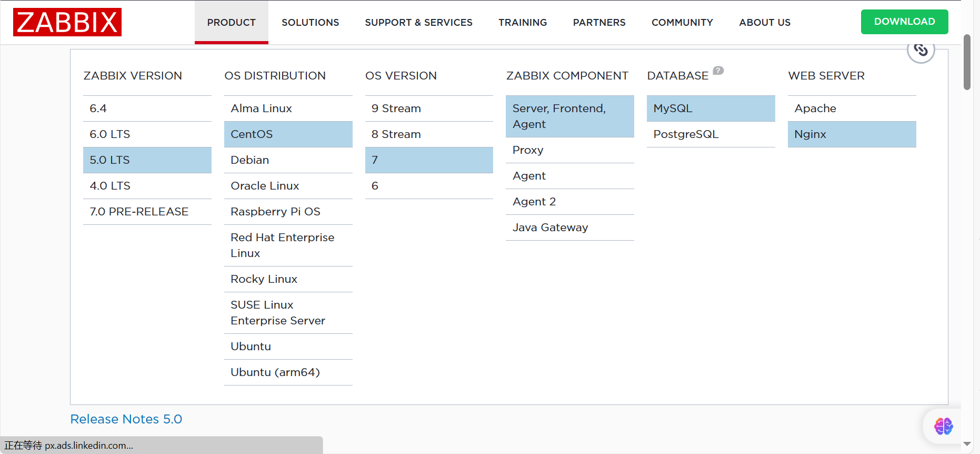Click the scrollbar down arrow
This screenshot has width=980, height=454.
[x=967, y=444]
